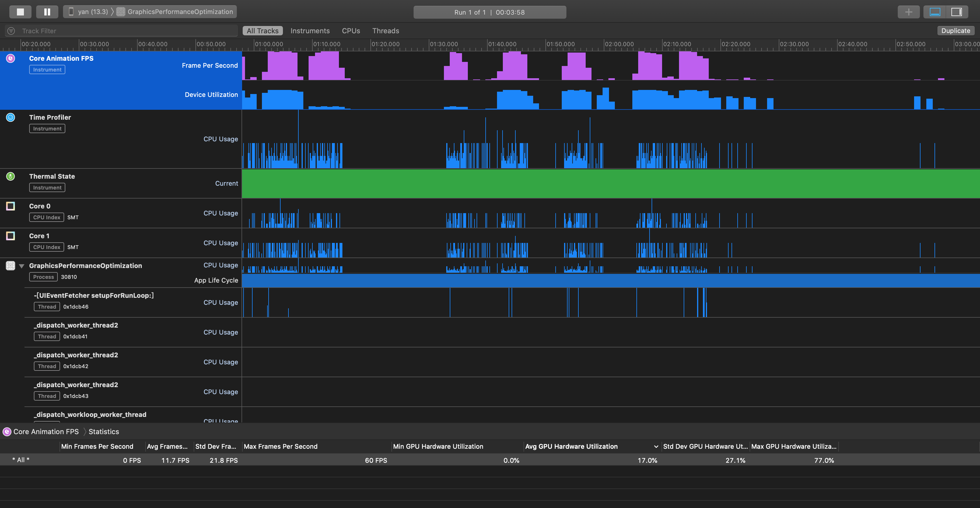Open the Statistics detail type menu
980x508 pixels.
(x=104, y=432)
